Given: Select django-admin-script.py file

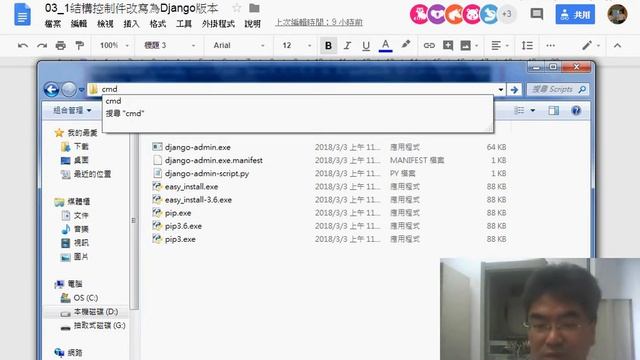Looking at the screenshot, I should click(x=200, y=173).
